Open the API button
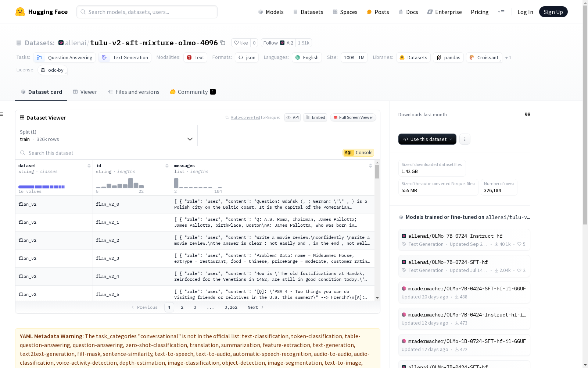 pyautogui.click(x=293, y=117)
